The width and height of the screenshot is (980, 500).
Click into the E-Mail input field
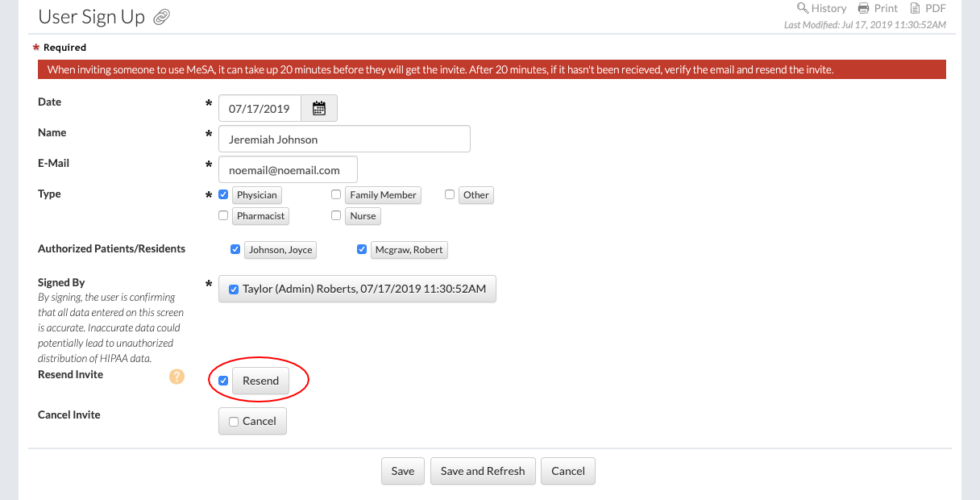click(288, 170)
